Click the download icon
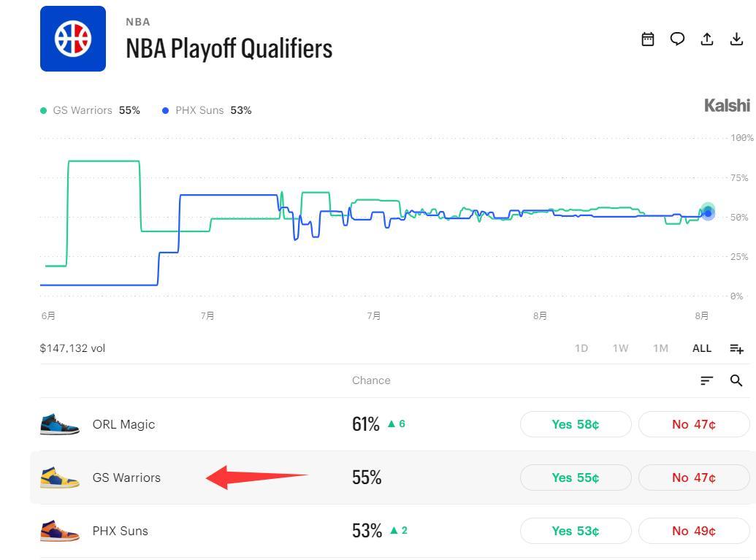Screen dimensions: 756x560 (x=736, y=39)
